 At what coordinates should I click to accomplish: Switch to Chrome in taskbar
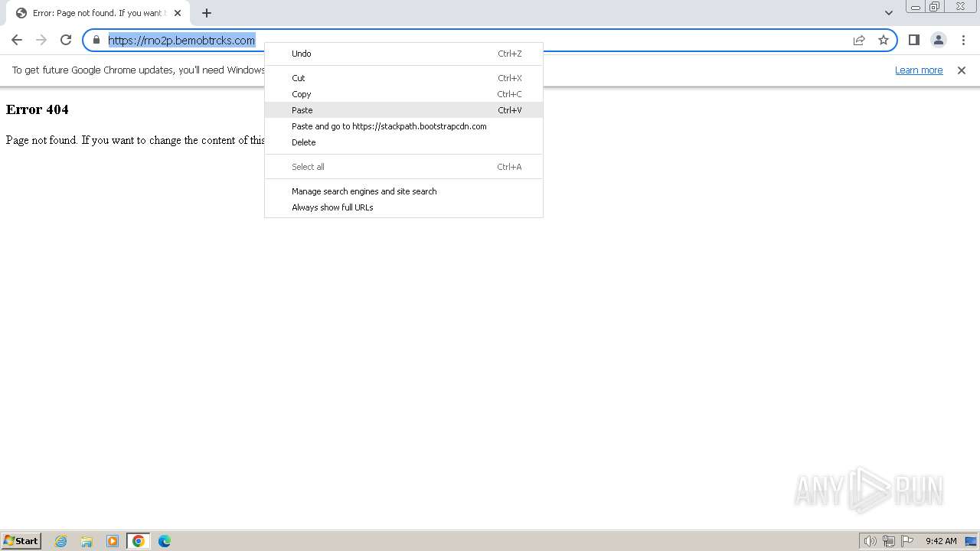click(139, 541)
